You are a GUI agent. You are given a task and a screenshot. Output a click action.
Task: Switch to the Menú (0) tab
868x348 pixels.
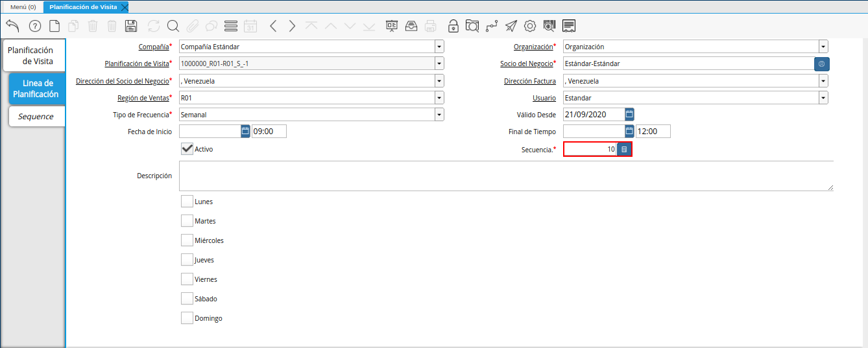pyautogui.click(x=23, y=6)
